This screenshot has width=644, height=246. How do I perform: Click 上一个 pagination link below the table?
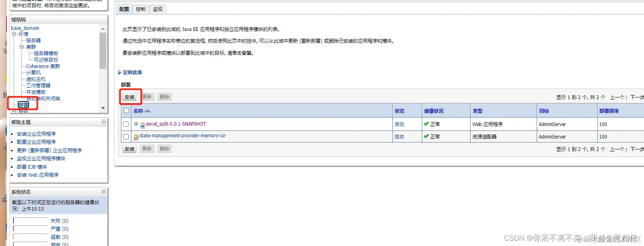pyautogui.click(x=617, y=149)
